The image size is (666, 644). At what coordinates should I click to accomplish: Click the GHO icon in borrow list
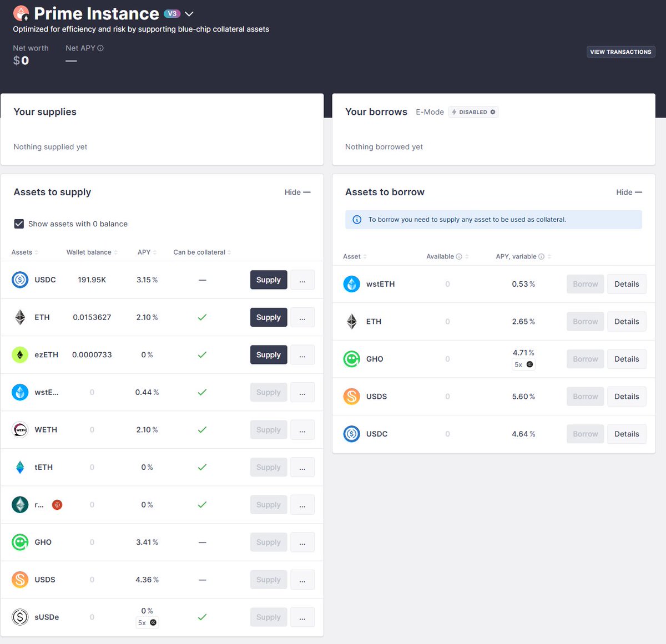click(352, 359)
